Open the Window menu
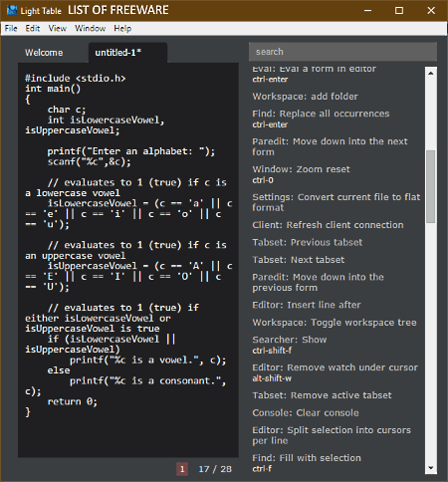The image size is (448, 482). pos(90,29)
